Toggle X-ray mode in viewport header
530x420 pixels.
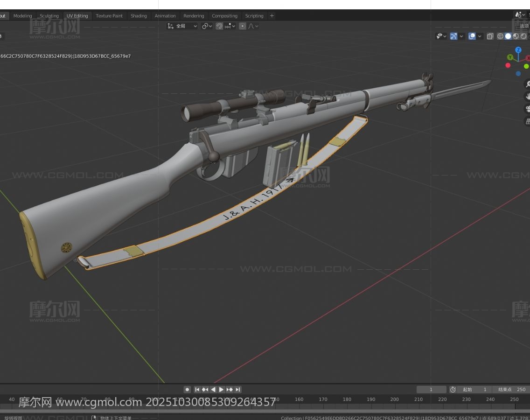pos(490,36)
